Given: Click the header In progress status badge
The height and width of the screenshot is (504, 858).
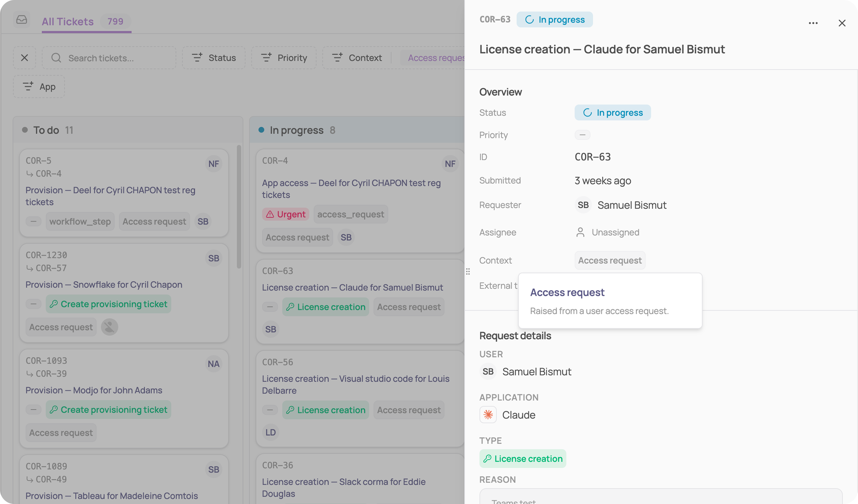Looking at the screenshot, I should [x=555, y=19].
